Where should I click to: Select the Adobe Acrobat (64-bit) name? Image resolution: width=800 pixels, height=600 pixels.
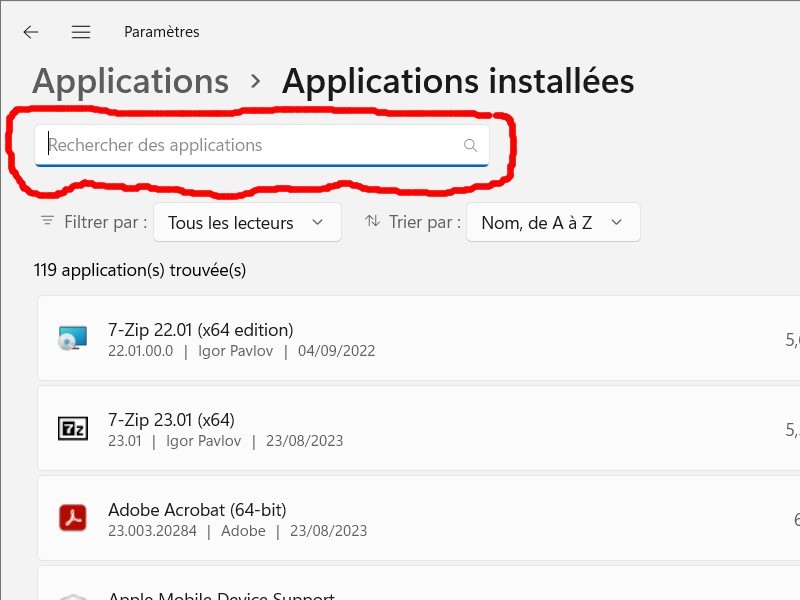[197, 510]
